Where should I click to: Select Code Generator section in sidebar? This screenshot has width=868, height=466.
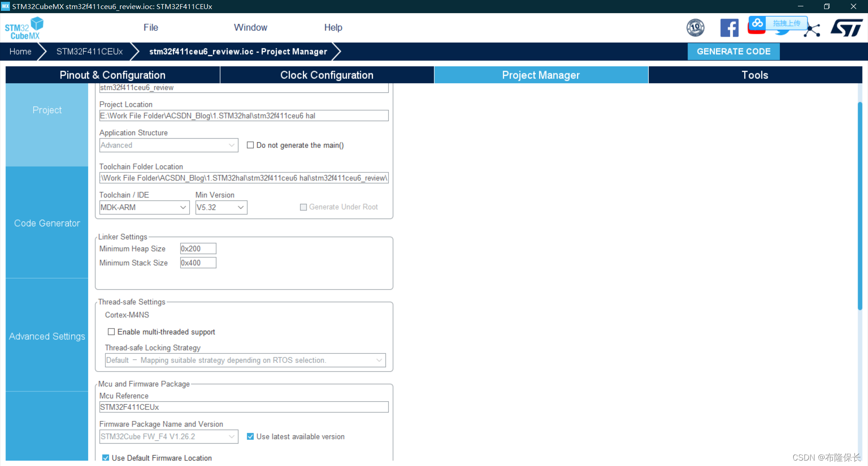tap(47, 223)
